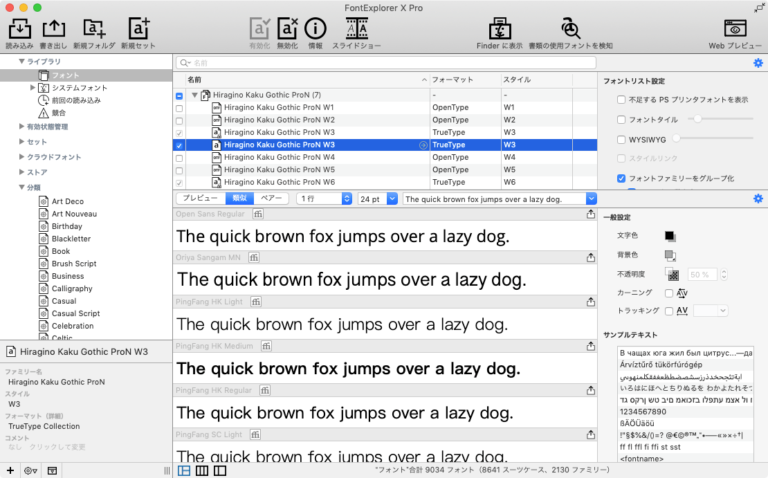The width and height of the screenshot is (768, 478).
Task: Collapse the ライブラリ section
Action: tap(22, 61)
